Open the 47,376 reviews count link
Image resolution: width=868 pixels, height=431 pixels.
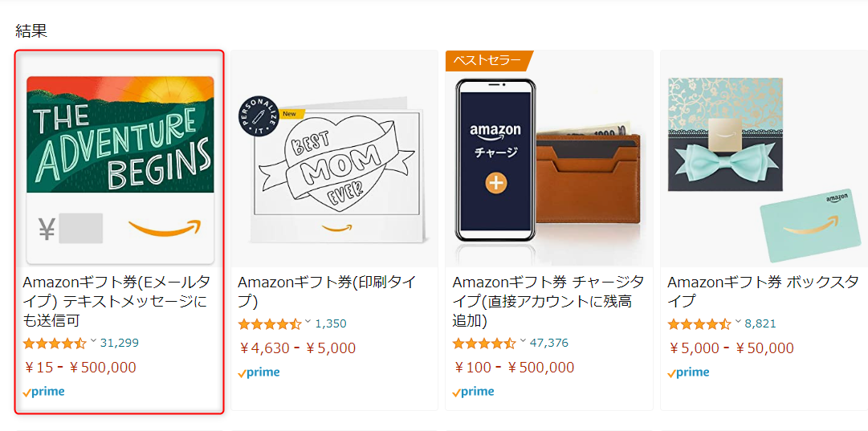(549, 343)
